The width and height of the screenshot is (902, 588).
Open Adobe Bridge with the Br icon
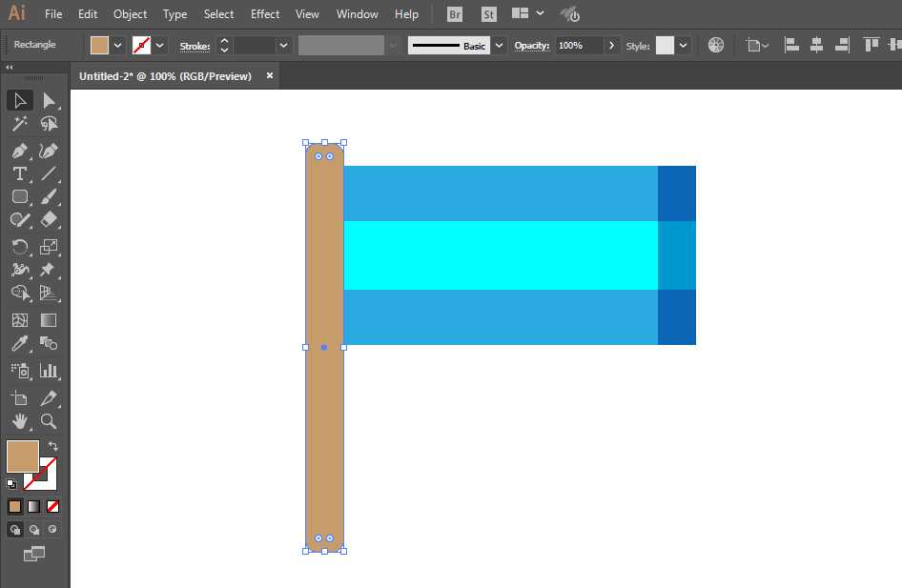[455, 14]
